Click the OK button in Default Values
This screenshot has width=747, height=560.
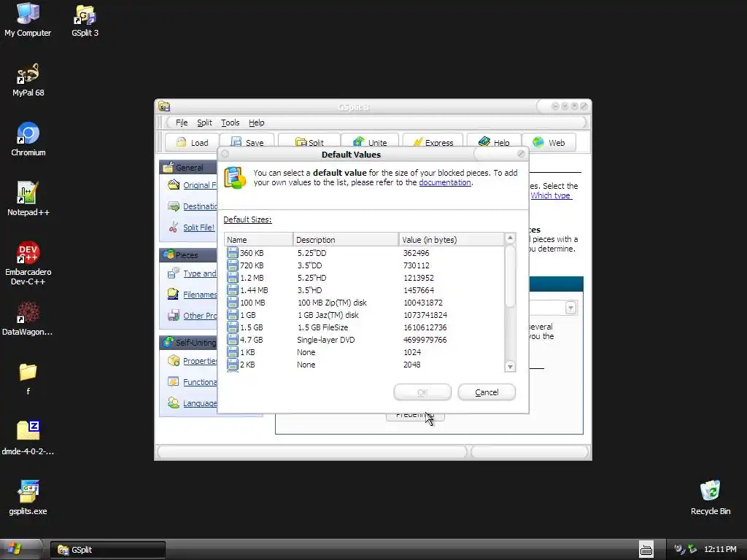422,392
